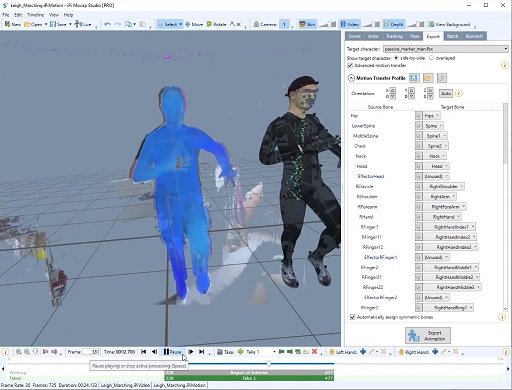This screenshot has height=390, width=512.
Task: Activate the Move tool
Action: 194,24
